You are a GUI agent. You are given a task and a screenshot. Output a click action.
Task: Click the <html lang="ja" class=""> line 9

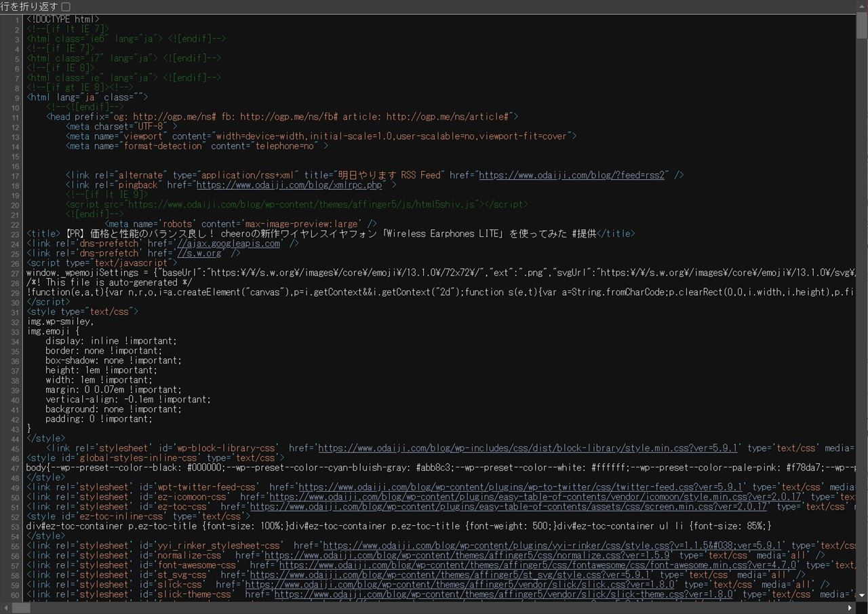[x=87, y=97]
